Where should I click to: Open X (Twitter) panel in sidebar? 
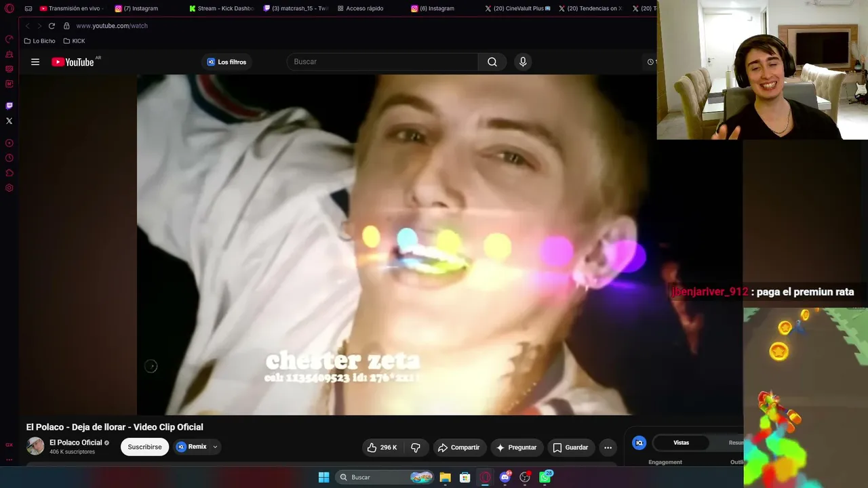[x=9, y=121]
